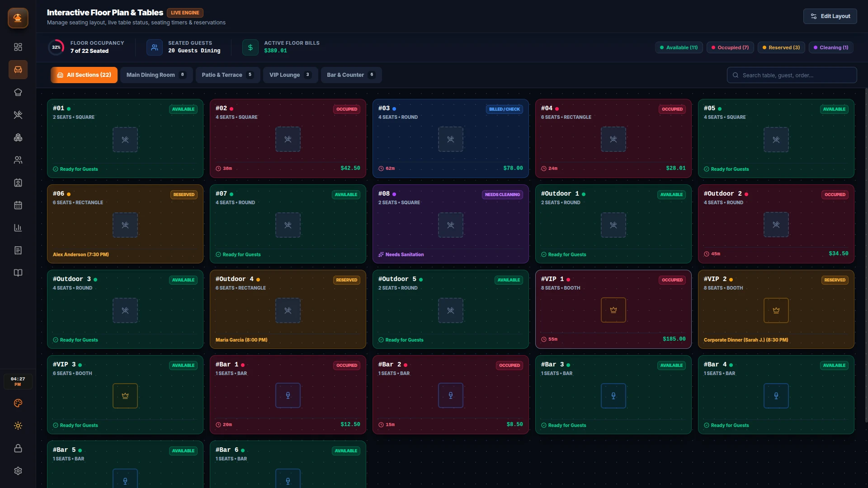Screen dimensions: 868x488
Task: Click the 32% floor occupancy ring
Action: [56, 47]
